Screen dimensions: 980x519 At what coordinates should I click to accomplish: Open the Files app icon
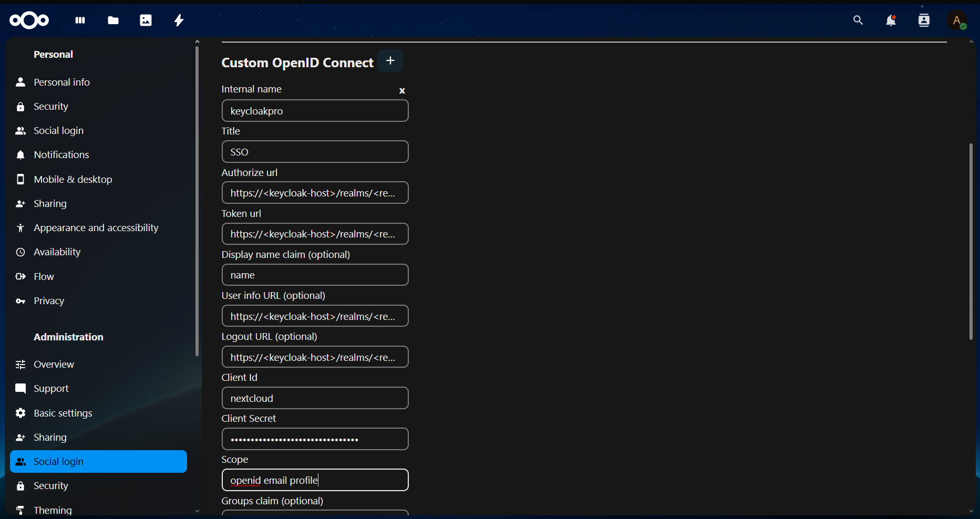pyautogui.click(x=113, y=20)
